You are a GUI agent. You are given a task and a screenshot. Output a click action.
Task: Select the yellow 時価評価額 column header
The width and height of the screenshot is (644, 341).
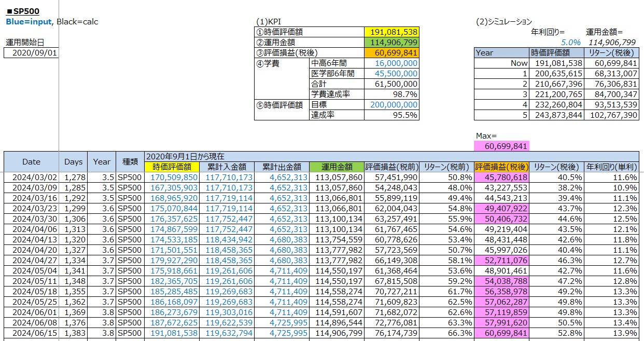172,167
